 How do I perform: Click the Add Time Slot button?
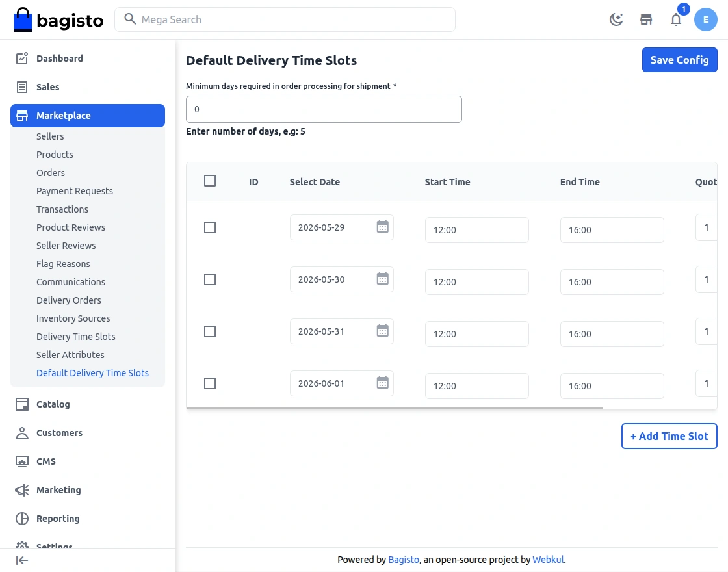[x=669, y=436]
